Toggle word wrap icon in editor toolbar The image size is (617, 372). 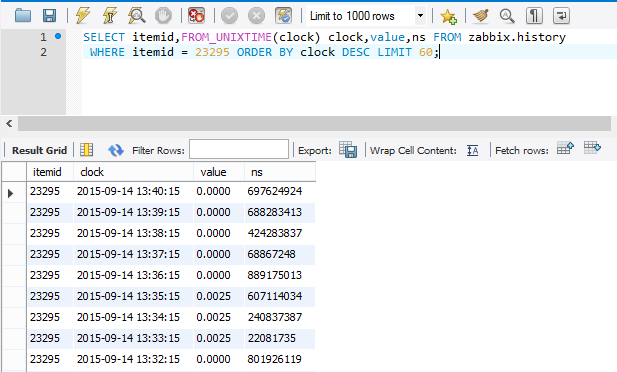[x=561, y=16]
